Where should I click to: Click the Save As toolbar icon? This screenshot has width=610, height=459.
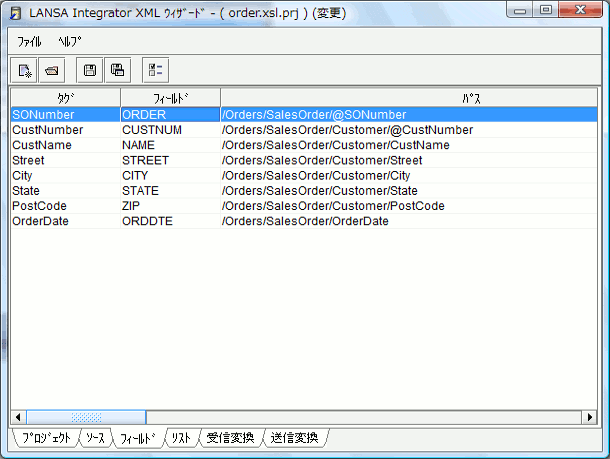(117, 70)
